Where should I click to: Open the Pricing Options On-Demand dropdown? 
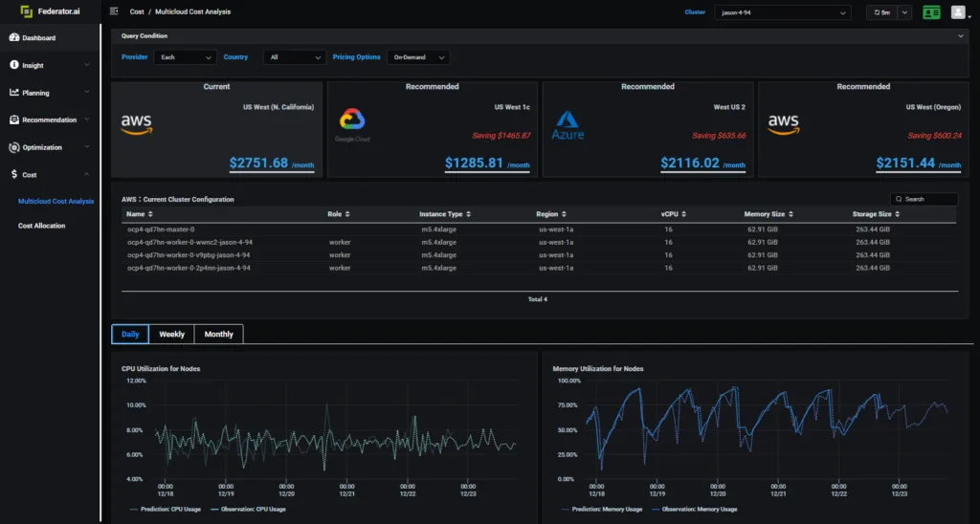418,57
